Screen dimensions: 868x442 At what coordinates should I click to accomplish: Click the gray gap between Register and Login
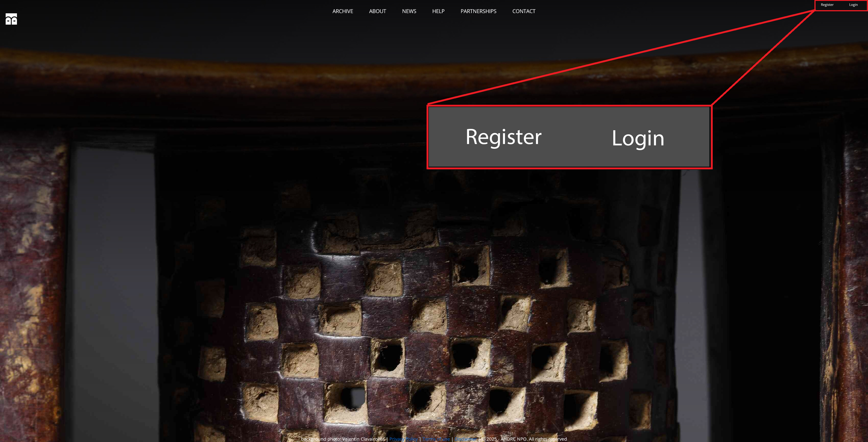[x=577, y=137]
